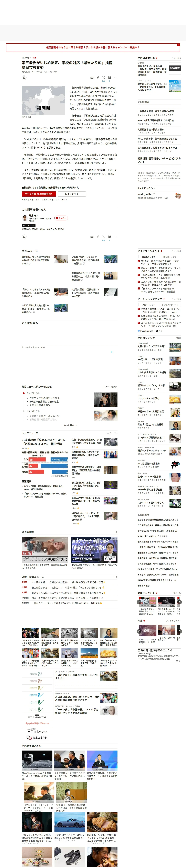Open もっと見る beside ソーシャルランキング
Viewport: 186px width, 868px height.
click(x=176, y=299)
